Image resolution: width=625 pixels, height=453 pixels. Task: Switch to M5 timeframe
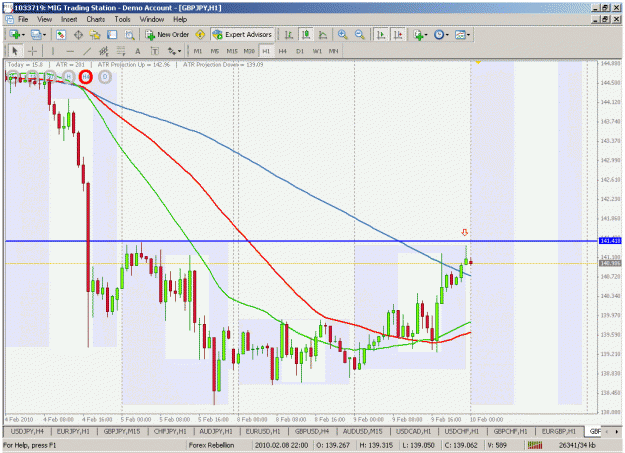(214, 51)
